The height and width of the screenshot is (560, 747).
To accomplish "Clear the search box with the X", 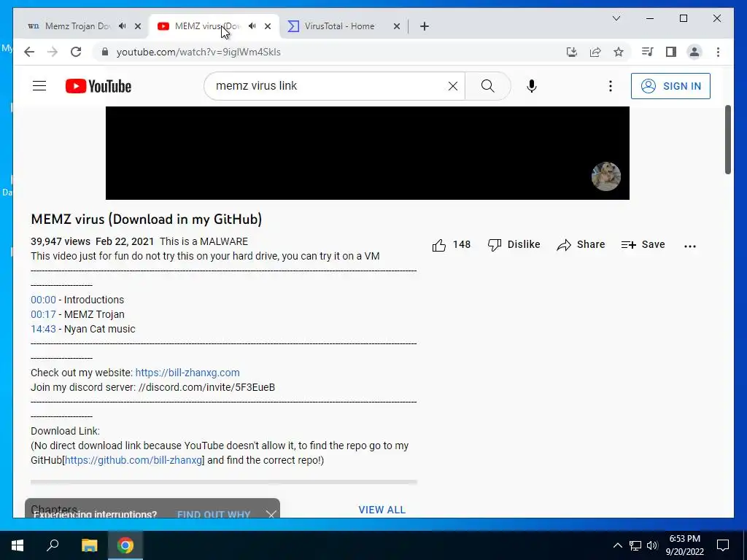I will [452, 86].
